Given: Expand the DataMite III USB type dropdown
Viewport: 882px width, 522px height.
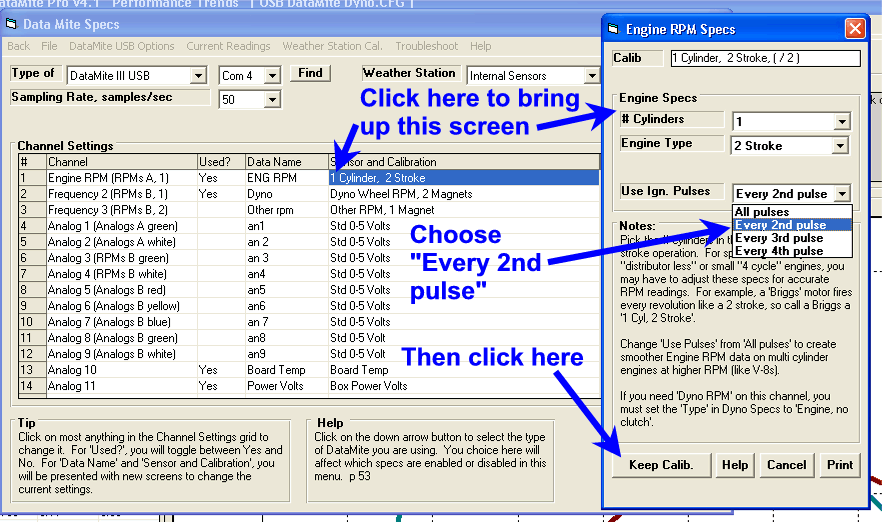Looking at the screenshot, I should tap(198, 75).
